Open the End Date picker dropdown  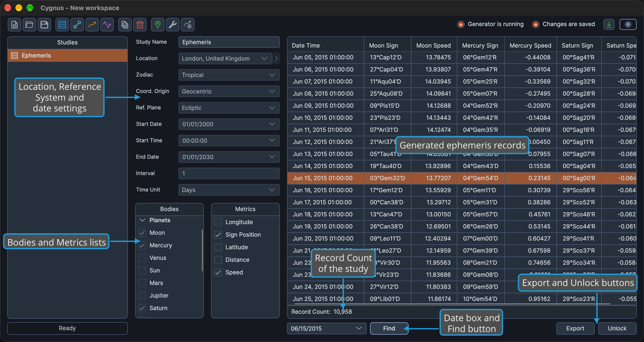click(229, 157)
